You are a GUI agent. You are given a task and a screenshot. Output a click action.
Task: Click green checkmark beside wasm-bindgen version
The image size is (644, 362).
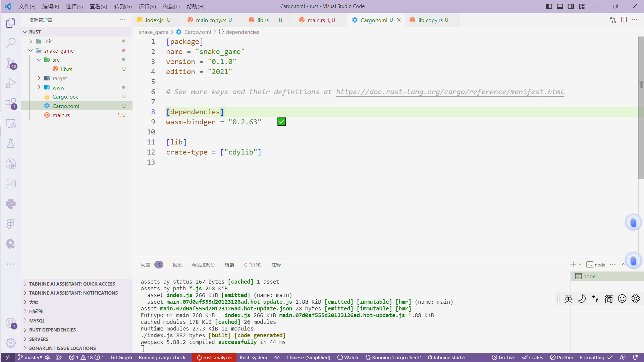(282, 122)
